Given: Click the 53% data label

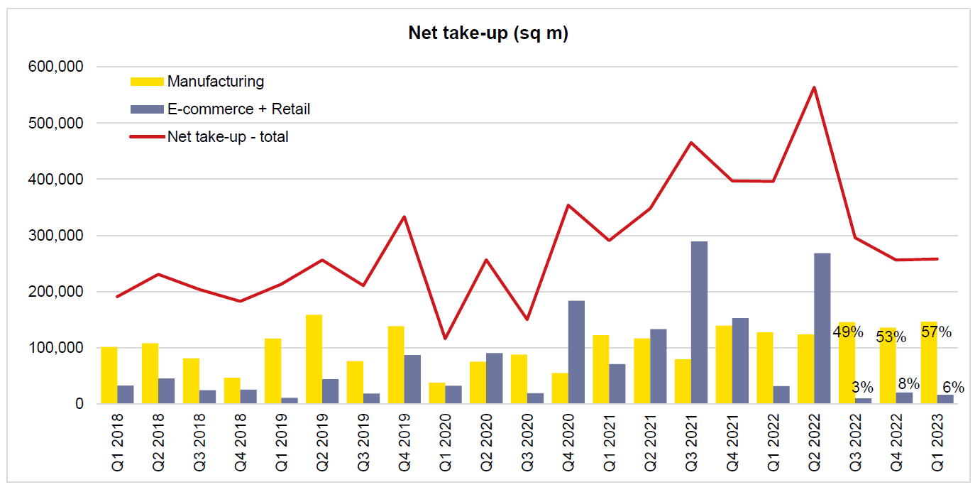Looking at the screenshot, I should [x=891, y=337].
